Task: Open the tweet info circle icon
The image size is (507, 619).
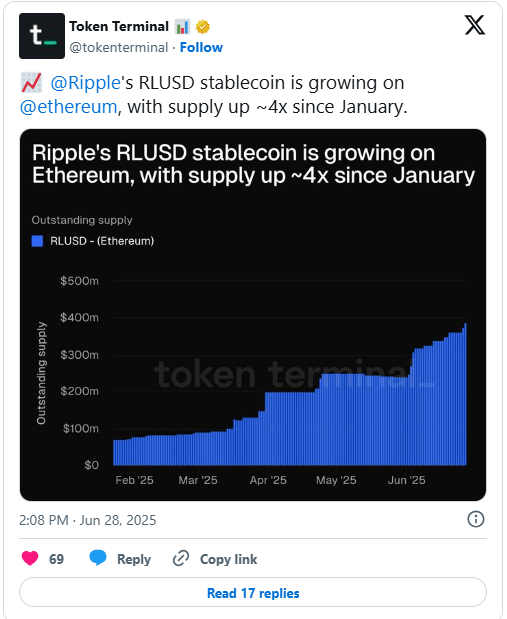Action: point(475,519)
